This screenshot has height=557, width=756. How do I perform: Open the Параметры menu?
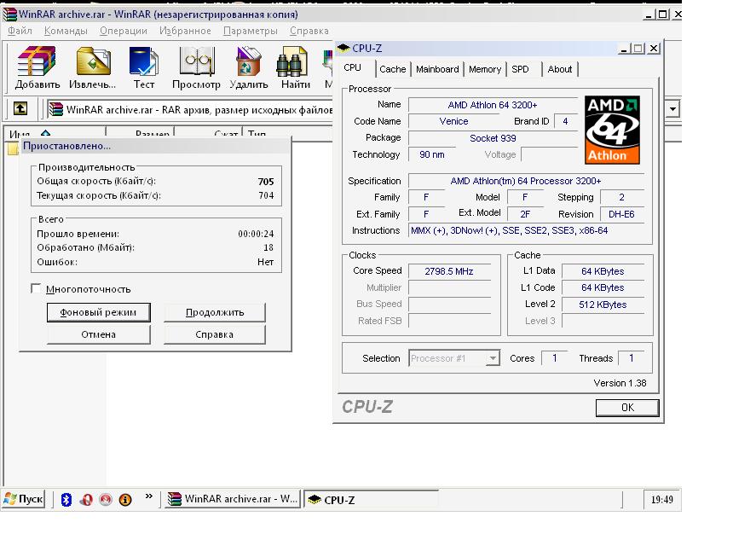click(x=251, y=31)
